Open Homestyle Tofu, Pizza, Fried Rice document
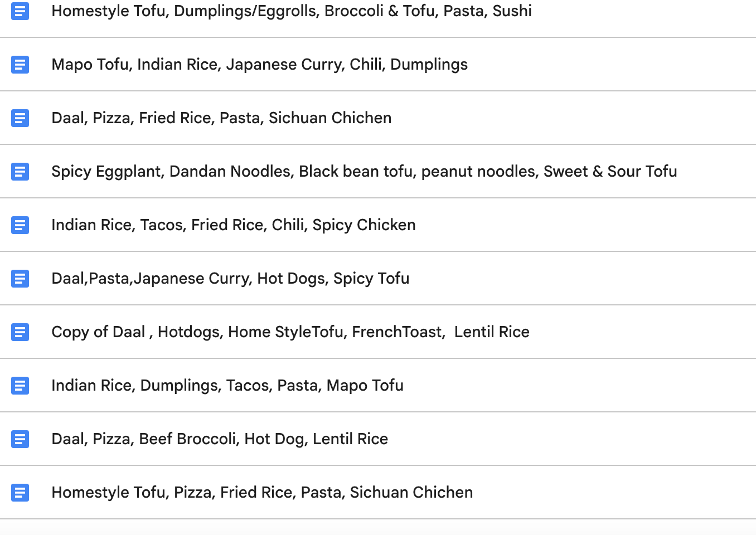Viewport: 756px width, 535px height. 262,493
